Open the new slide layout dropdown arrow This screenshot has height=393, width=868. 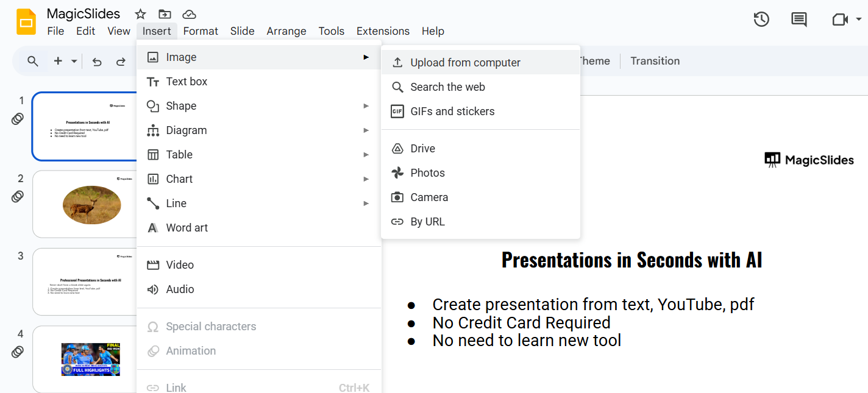(x=74, y=61)
